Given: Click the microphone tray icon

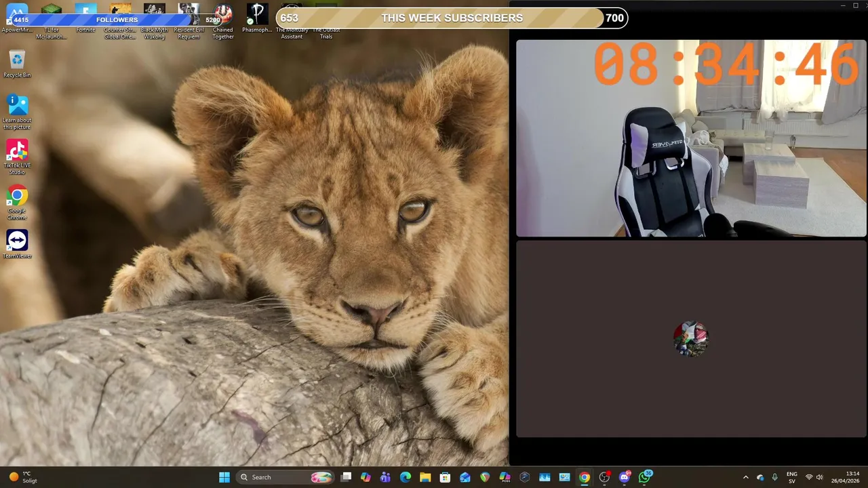Looking at the screenshot, I should 774,477.
